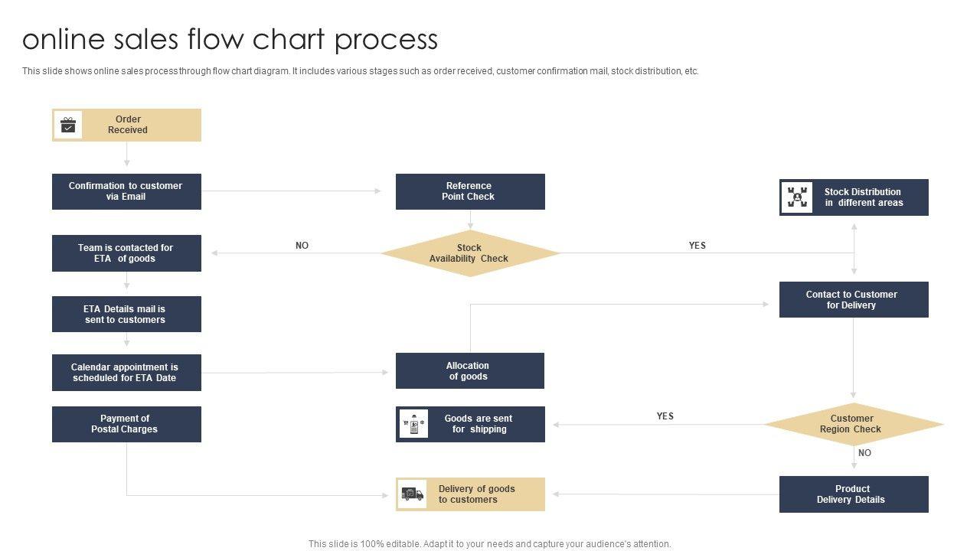980x551 pixels.
Task: Click the shipping goods icon
Action: click(x=414, y=424)
